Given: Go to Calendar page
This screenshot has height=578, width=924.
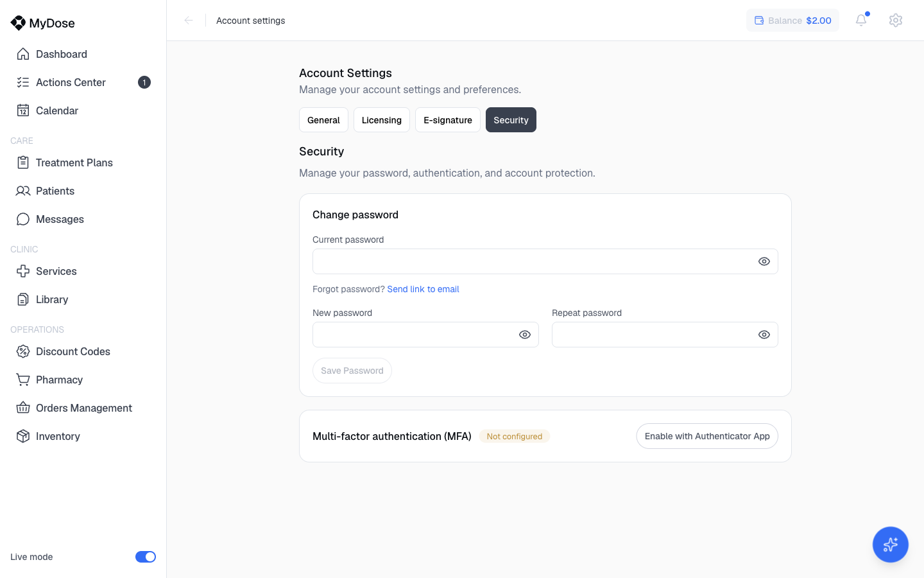Looking at the screenshot, I should 83,110.
